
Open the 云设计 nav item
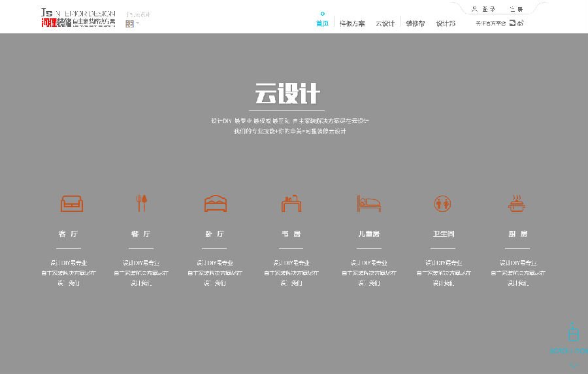(x=385, y=24)
